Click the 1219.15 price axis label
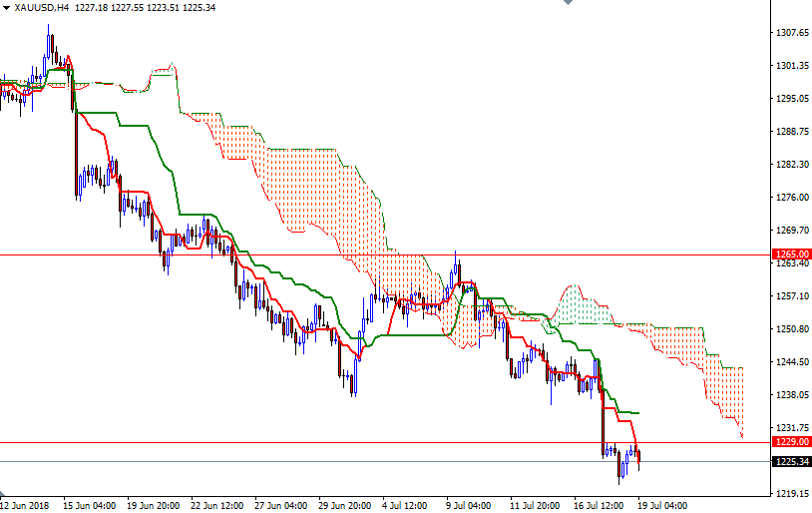Image resolution: width=812 pixels, height=513 pixels. [x=791, y=494]
